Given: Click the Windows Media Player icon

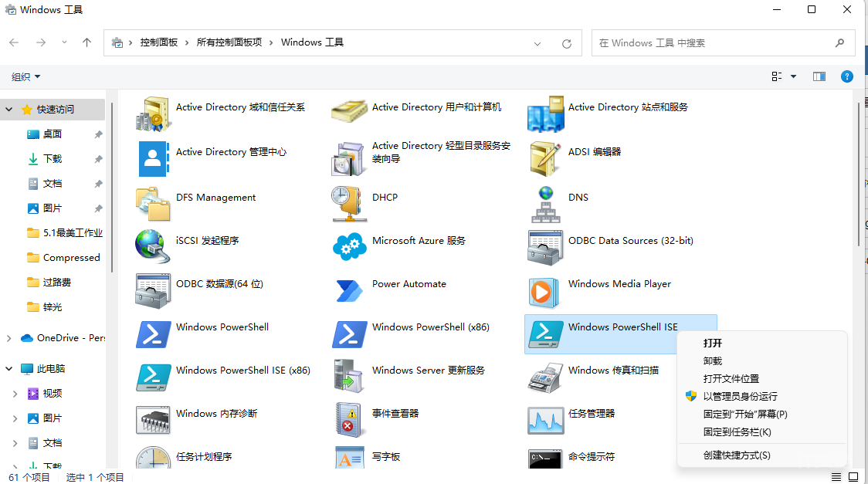Looking at the screenshot, I should coord(545,290).
